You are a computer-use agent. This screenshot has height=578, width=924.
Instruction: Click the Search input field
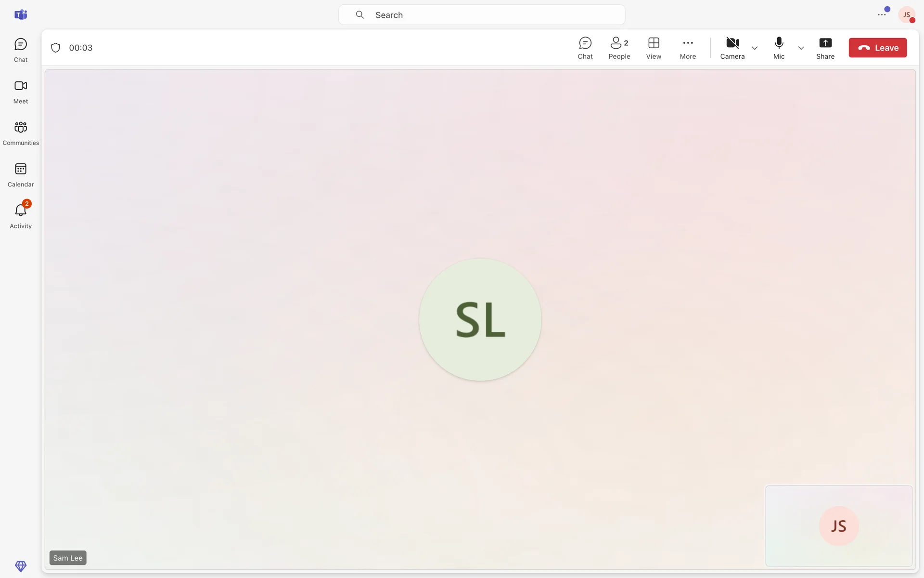481,15
